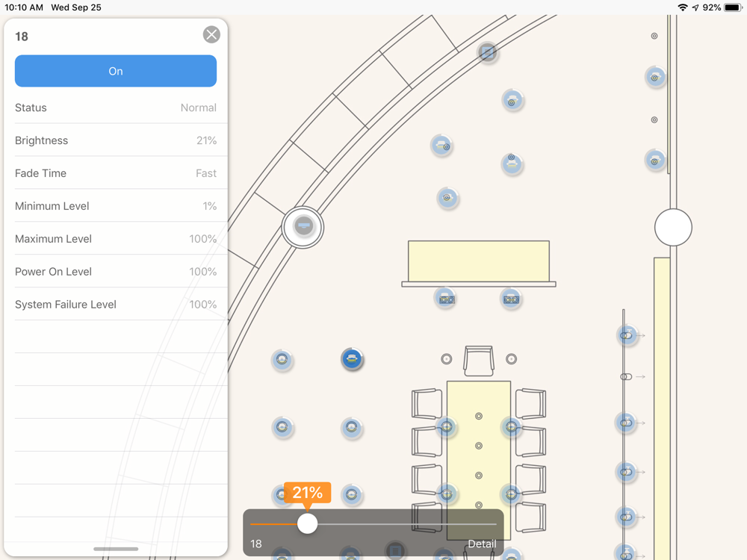
Task: Tap the 18 title of the detail panel
Action: [x=22, y=37]
